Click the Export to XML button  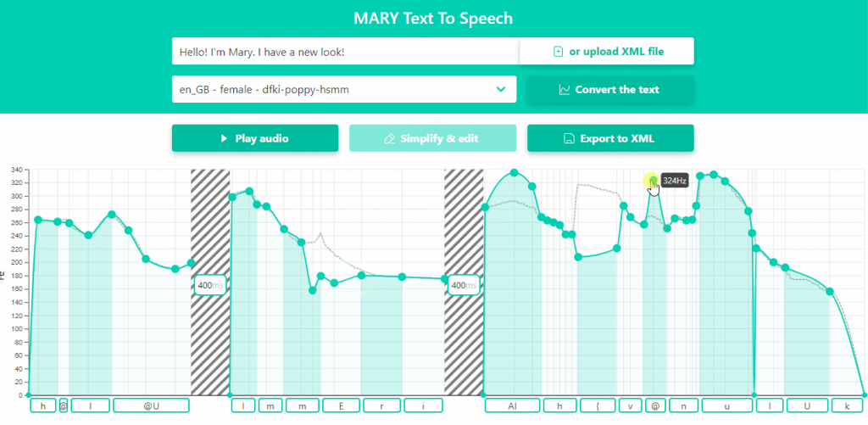tap(610, 138)
